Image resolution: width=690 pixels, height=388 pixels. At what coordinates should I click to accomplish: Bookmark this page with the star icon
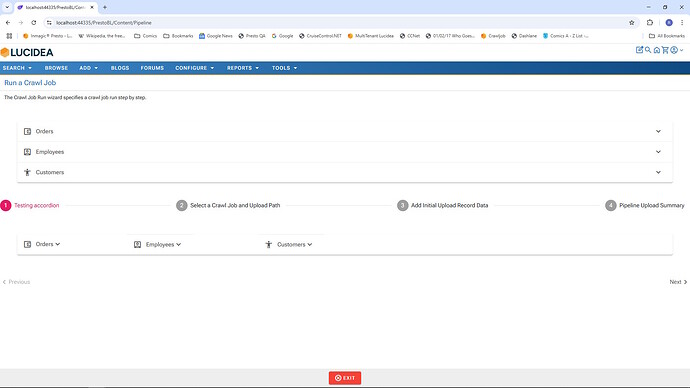(631, 23)
